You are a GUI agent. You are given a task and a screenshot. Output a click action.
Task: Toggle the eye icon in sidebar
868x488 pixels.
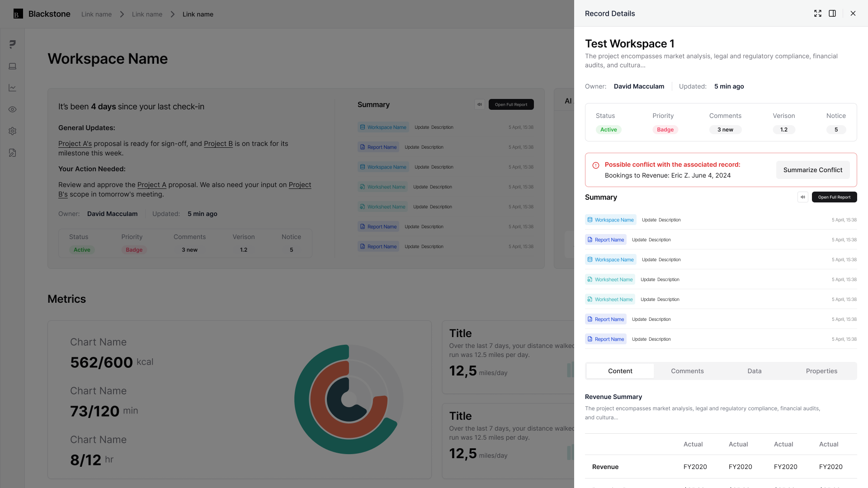pyautogui.click(x=13, y=109)
